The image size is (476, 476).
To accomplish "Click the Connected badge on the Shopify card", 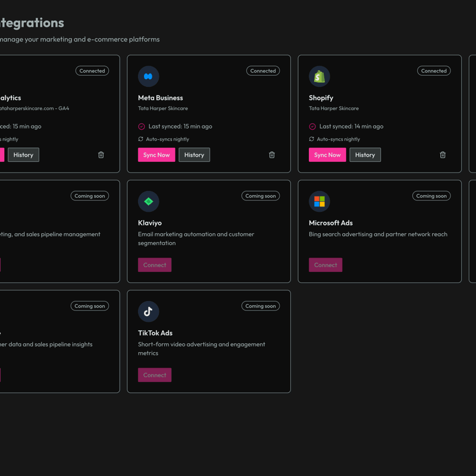I will (x=434, y=70).
